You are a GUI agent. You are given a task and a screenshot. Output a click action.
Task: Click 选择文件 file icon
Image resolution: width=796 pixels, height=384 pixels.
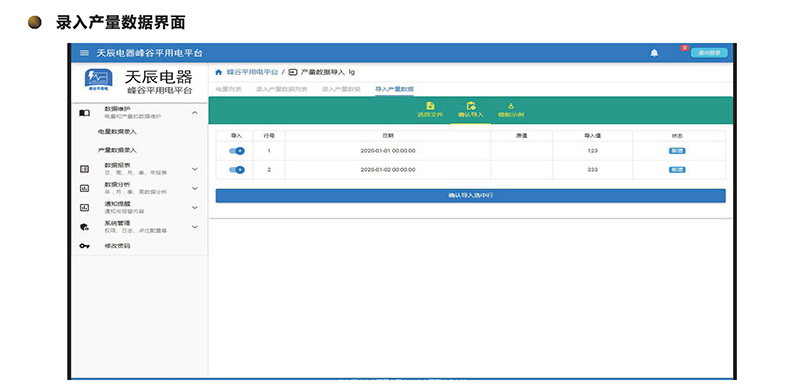430,106
